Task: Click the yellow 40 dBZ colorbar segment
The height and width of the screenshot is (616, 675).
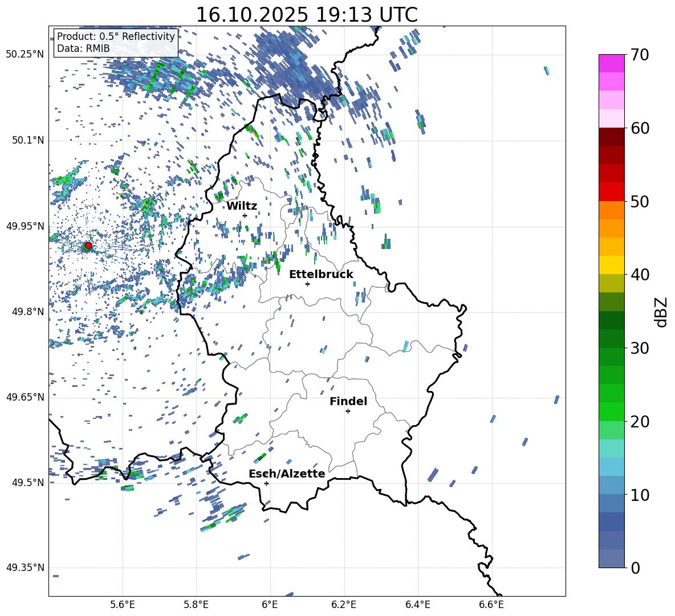Action: (x=611, y=265)
